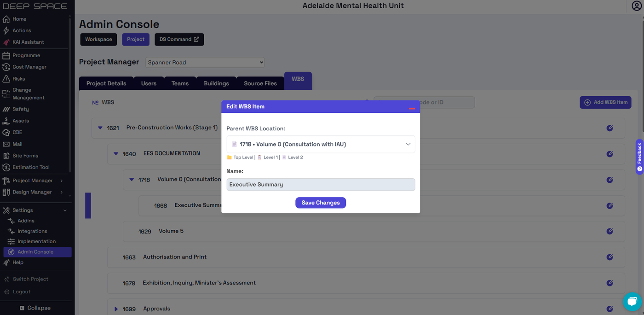The height and width of the screenshot is (315, 644).
Task: Click the Name input field
Action: coord(321,185)
